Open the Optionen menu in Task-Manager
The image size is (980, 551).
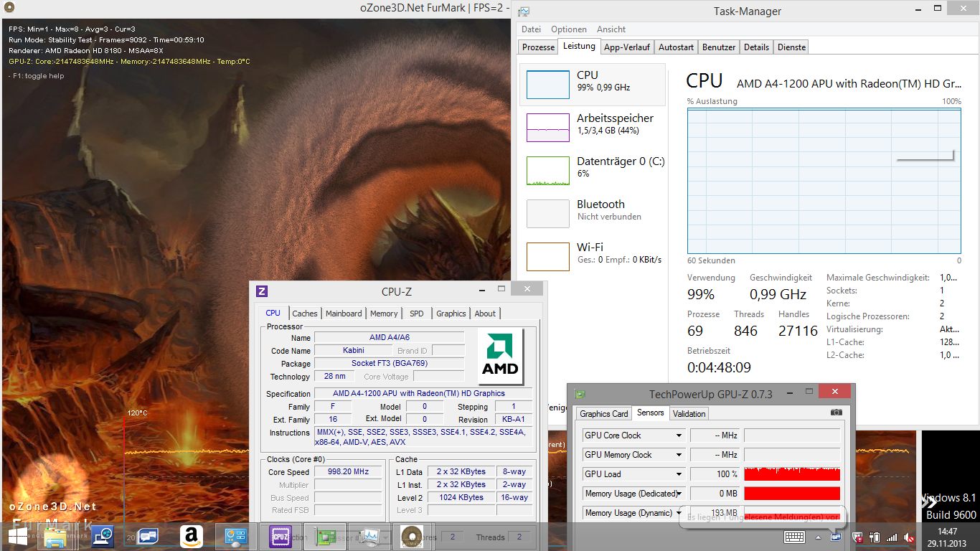click(569, 29)
